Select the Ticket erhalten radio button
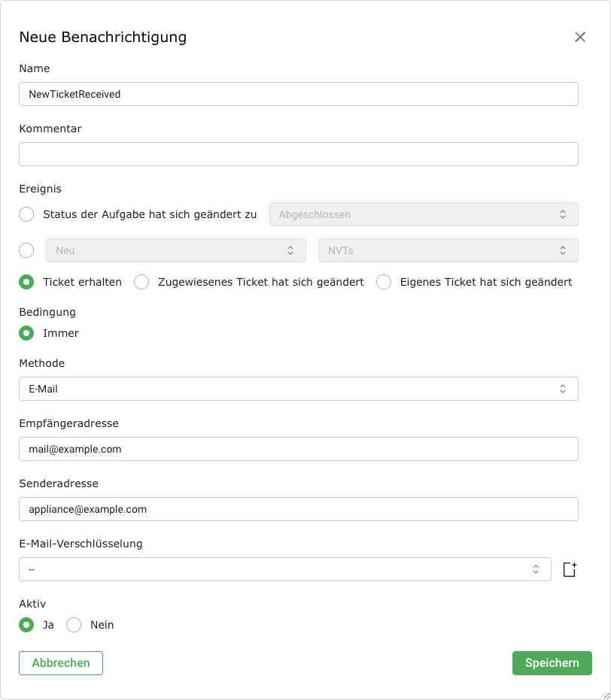Image resolution: width=611 pixels, height=700 pixels. click(x=26, y=282)
